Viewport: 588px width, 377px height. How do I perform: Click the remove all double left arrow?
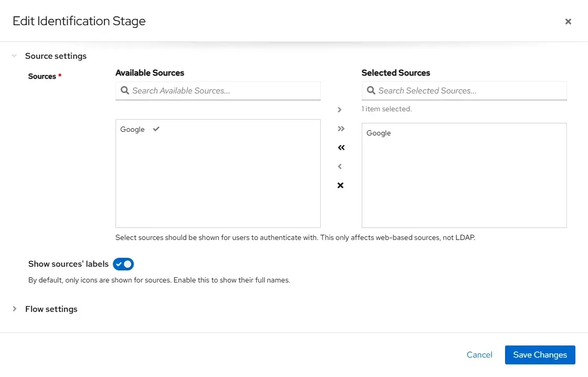(341, 148)
